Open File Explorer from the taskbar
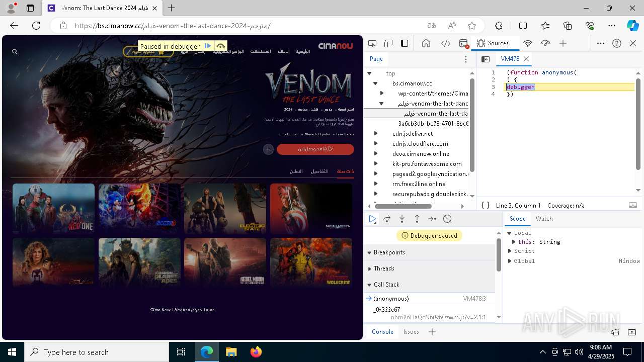The height and width of the screenshot is (362, 644). pos(231,352)
